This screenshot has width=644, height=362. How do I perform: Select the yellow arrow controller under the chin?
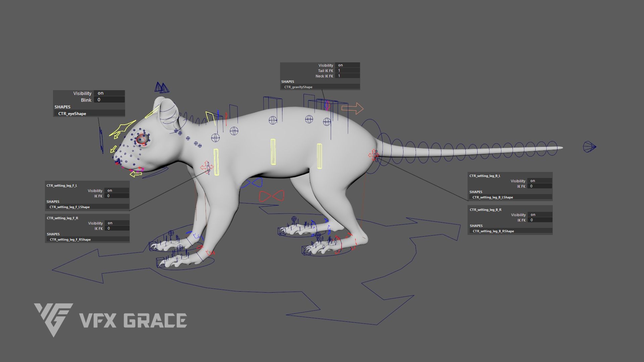pyautogui.click(x=136, y=174)
